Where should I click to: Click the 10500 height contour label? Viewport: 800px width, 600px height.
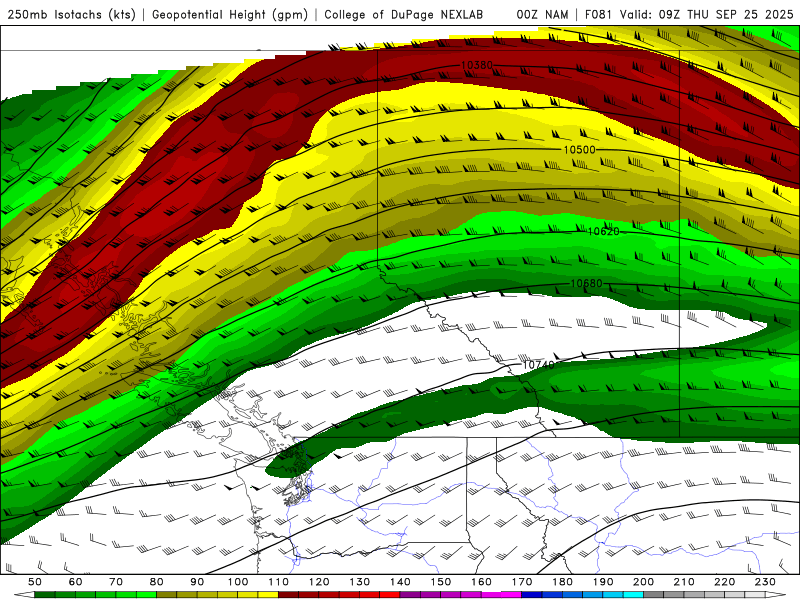580,149
